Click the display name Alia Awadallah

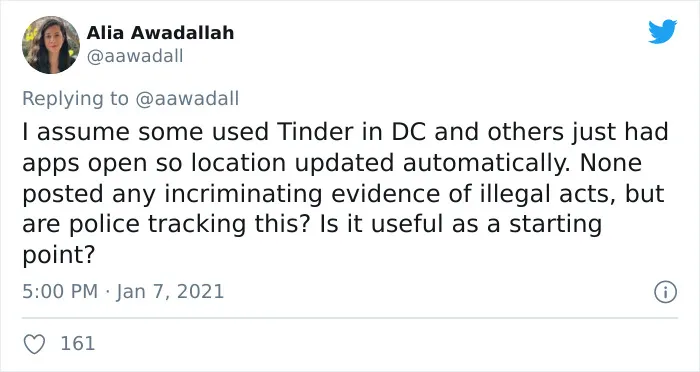pyautogui.click(x=160, y=33)
